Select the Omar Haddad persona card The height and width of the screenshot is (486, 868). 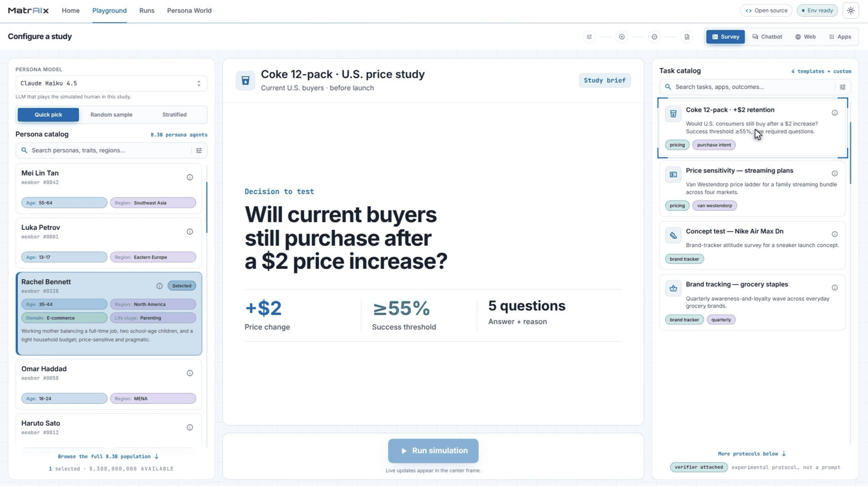click(108, 385)
